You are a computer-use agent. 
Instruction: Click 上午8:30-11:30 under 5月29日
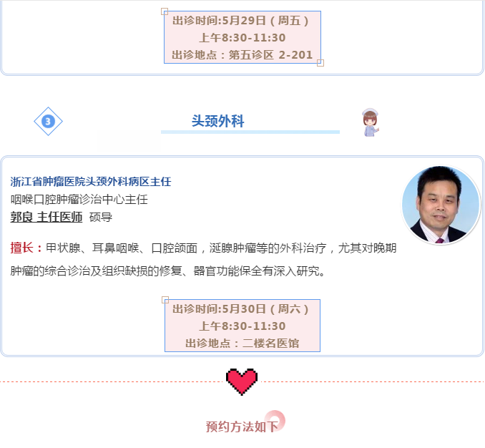coord(242,38)
